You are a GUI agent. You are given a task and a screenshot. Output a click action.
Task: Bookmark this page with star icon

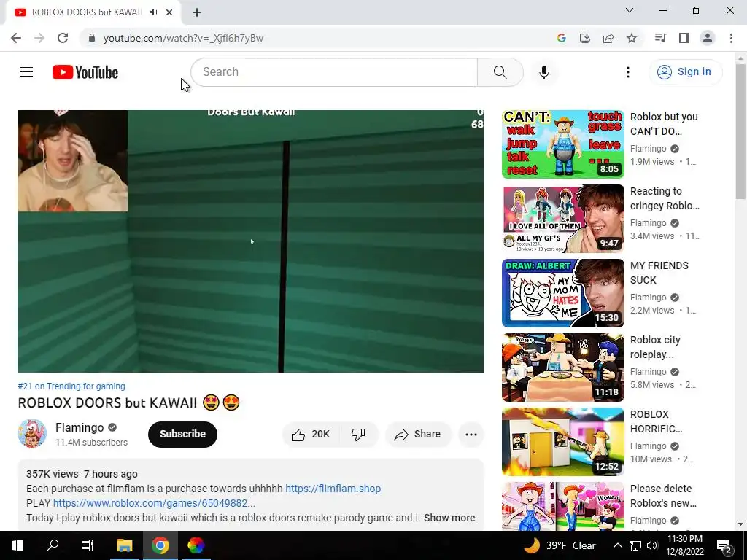632,38
